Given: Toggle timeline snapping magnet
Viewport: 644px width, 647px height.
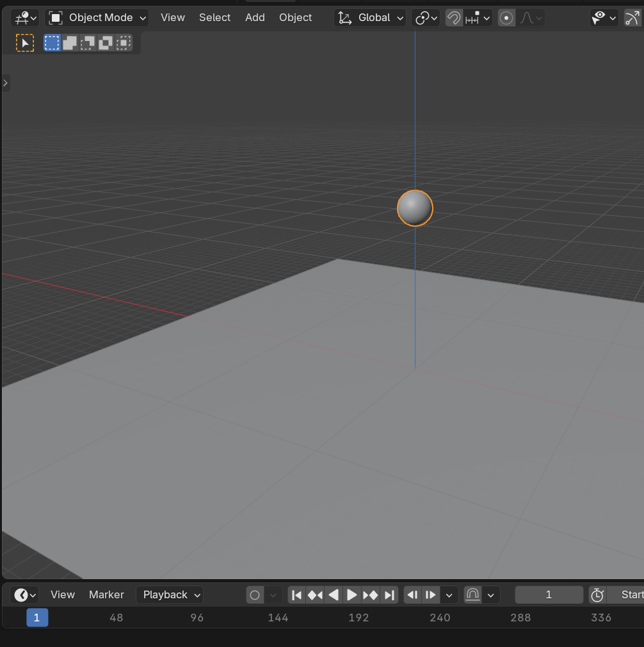Looking at the screenshot, I should 472,595.
